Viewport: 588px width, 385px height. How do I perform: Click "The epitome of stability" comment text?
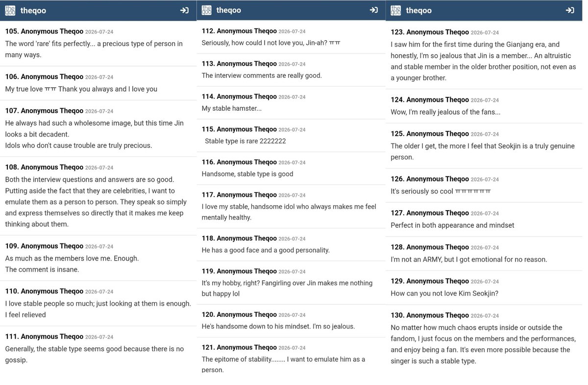click(x=283, y=364)
